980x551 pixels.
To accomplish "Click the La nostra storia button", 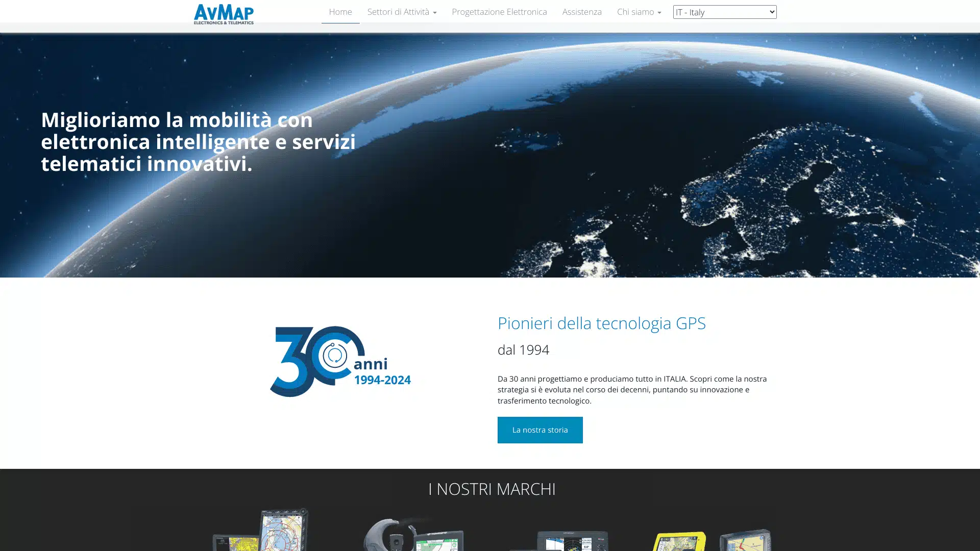I will click(x=540, y=430).
